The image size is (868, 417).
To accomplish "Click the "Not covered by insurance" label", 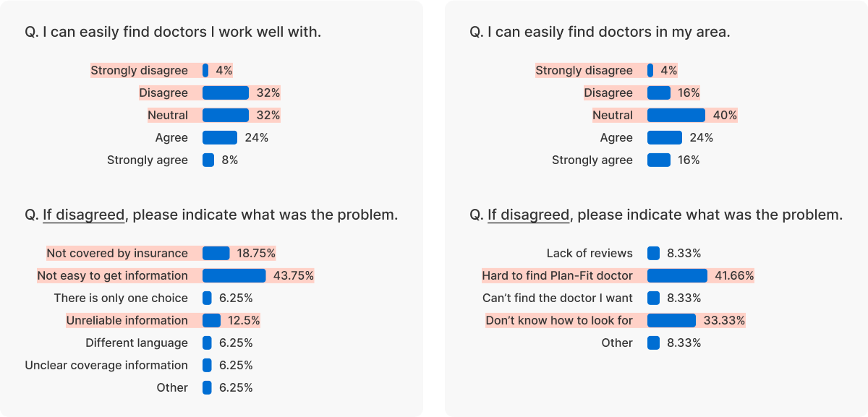I will coord(117,253).
